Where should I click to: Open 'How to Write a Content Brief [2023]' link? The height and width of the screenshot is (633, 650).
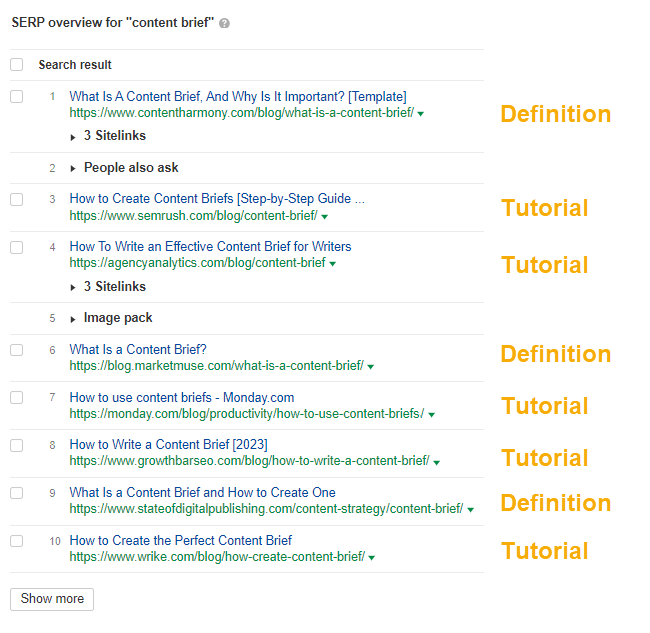168,444
